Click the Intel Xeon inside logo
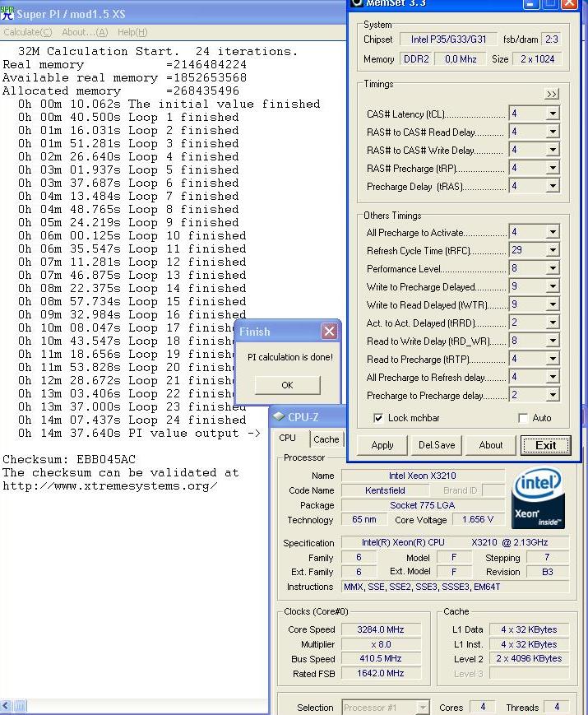The height and width of the screenshot is (715, 588). tap(539, 499)
